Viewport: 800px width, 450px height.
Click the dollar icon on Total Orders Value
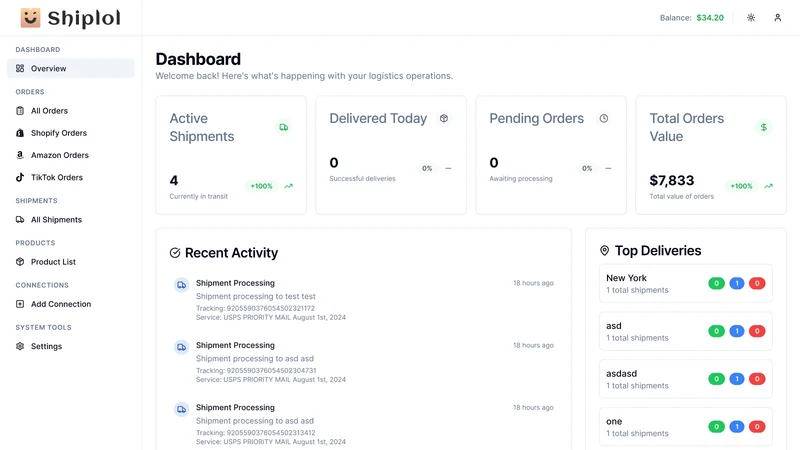click(x=764, y=127)
